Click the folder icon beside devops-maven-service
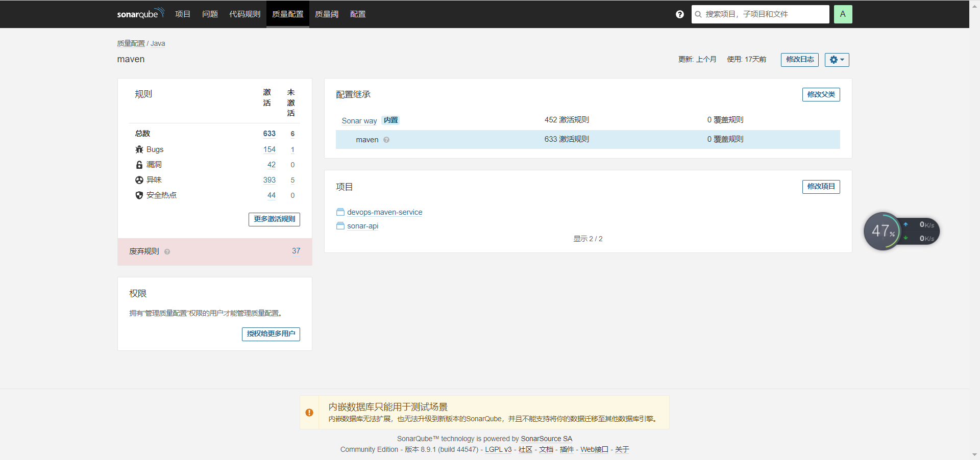 tap(340, 212)
